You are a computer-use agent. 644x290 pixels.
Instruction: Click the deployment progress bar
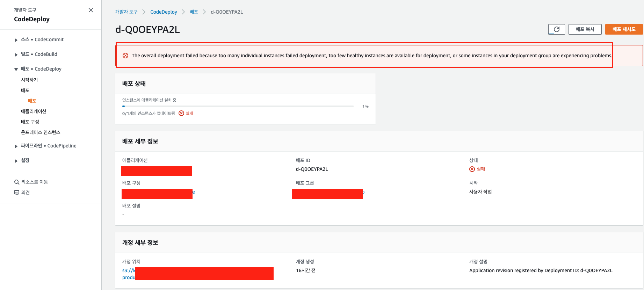[x=238, y=106]
